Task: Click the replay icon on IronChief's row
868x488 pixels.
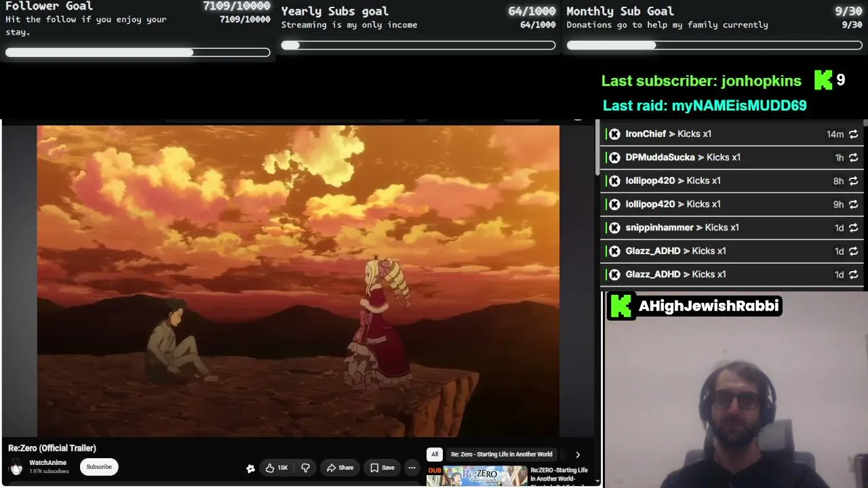Action: (x=853, y=134)
